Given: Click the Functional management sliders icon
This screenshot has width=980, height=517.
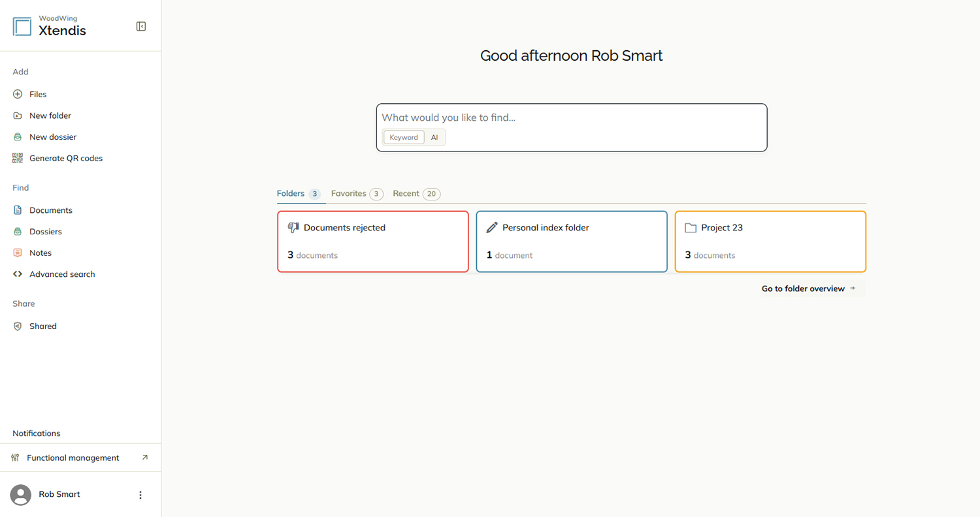Looking at the screenshot, I should pyautogui.click(x=15, y=458).
